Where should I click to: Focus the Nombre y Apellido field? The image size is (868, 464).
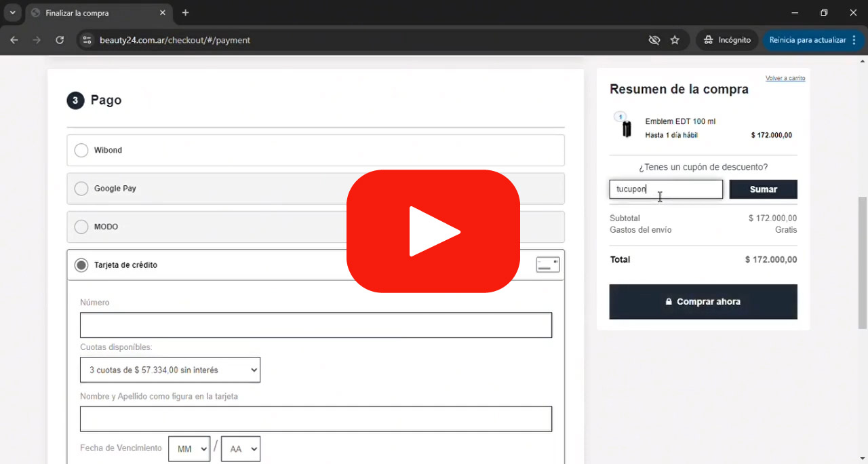316,419
